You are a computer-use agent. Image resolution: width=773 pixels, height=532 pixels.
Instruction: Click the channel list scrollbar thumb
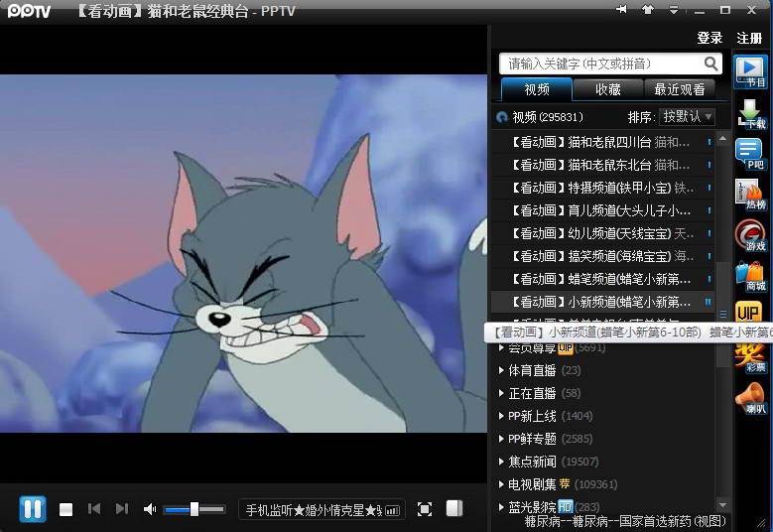click(722, 314)
